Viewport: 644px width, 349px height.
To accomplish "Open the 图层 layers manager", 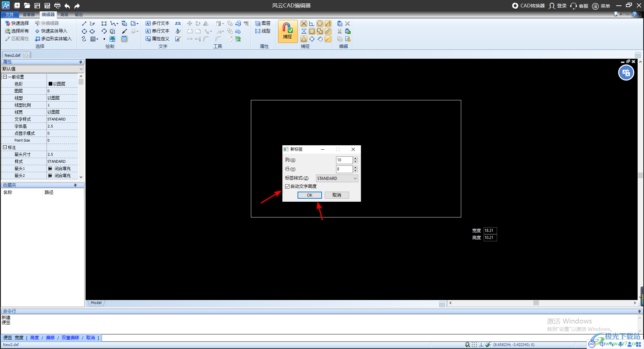I will click(x=263, y=23).
